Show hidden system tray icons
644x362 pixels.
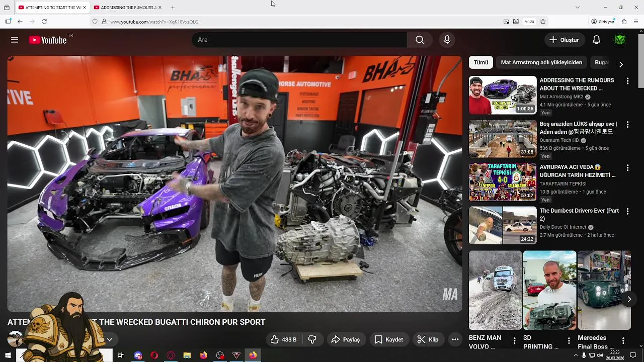(576, 355)
